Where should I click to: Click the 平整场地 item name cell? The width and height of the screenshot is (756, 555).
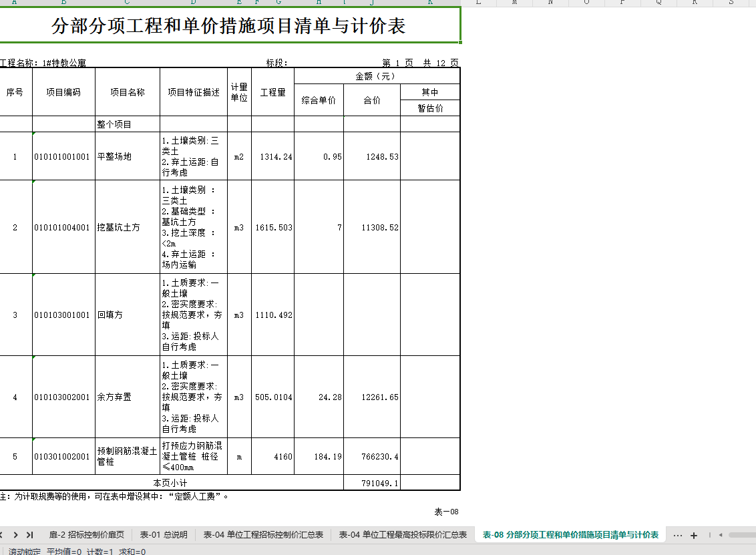(128, 157)
